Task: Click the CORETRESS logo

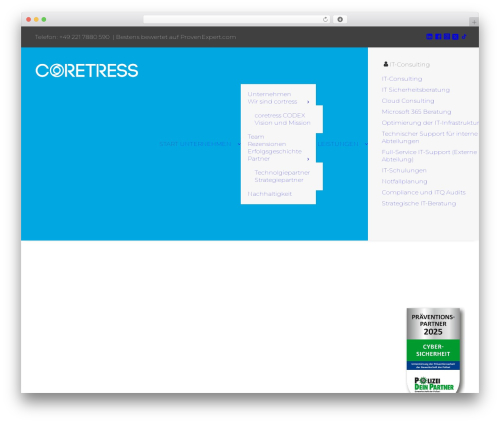Action: pyautogui.click(x=87, y=70)
